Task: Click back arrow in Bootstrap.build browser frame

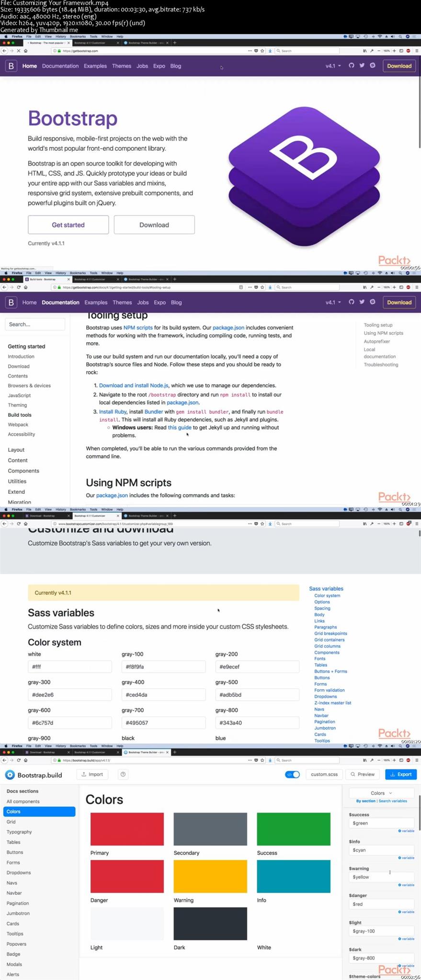Action: 4,760
